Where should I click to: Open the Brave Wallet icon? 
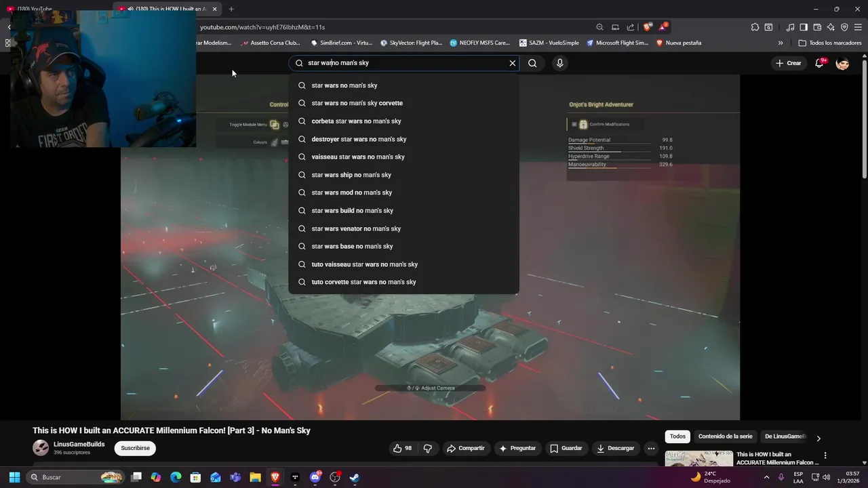[817, 27]
